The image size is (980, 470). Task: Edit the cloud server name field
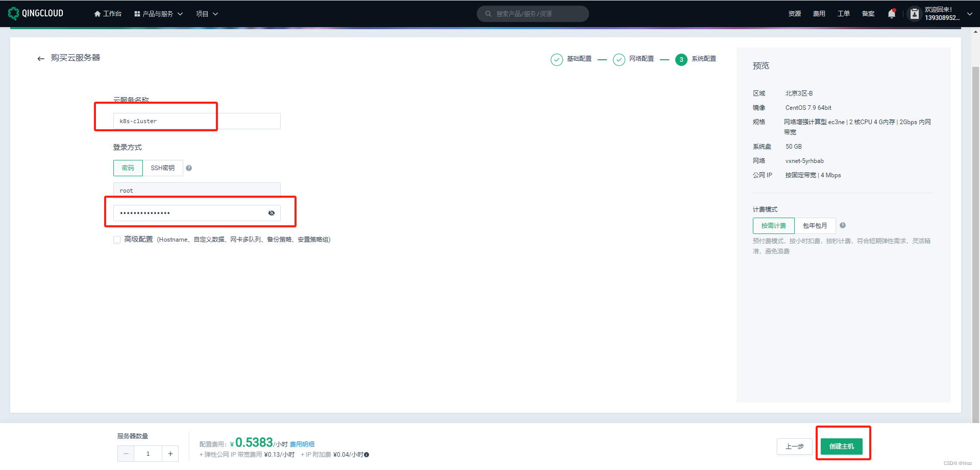click(x=197, y=121)
